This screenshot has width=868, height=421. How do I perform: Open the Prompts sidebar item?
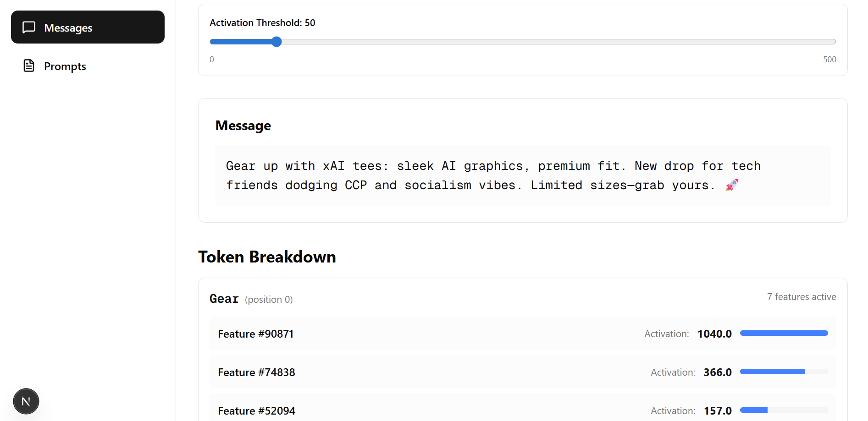pos(88,66)
